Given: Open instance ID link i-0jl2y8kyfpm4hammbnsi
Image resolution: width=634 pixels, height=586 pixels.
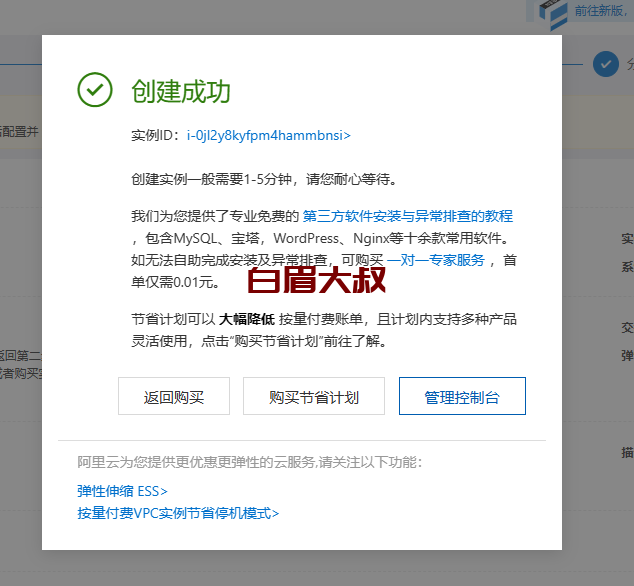Looking at the screenshot, I should (268, 135).
